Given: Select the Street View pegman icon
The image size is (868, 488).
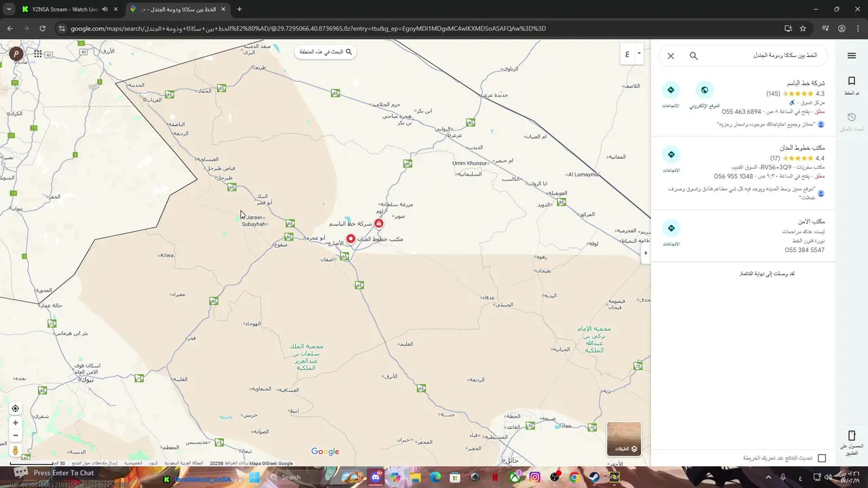Looking at the screenshot, I should coord(15,450).
